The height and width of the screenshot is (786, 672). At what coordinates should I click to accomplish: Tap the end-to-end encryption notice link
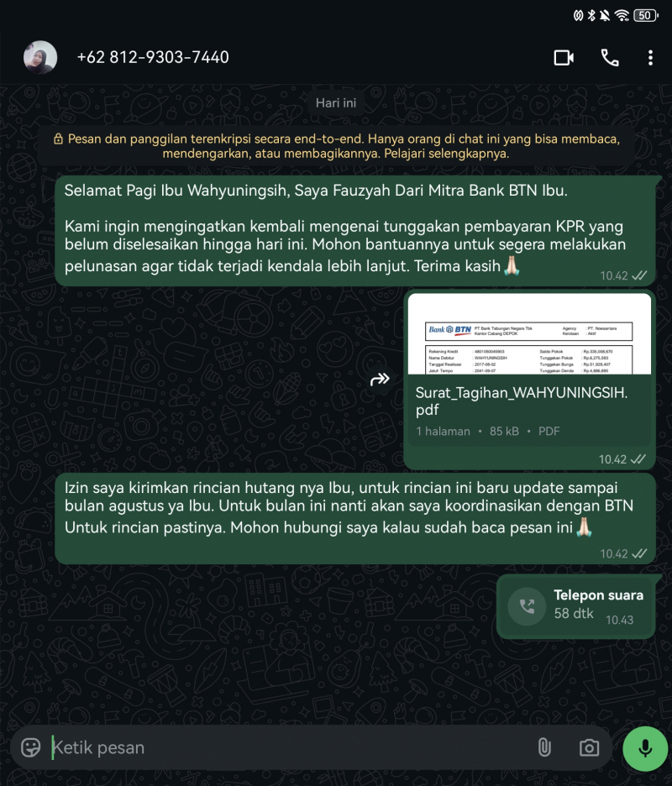coord(336,146)
